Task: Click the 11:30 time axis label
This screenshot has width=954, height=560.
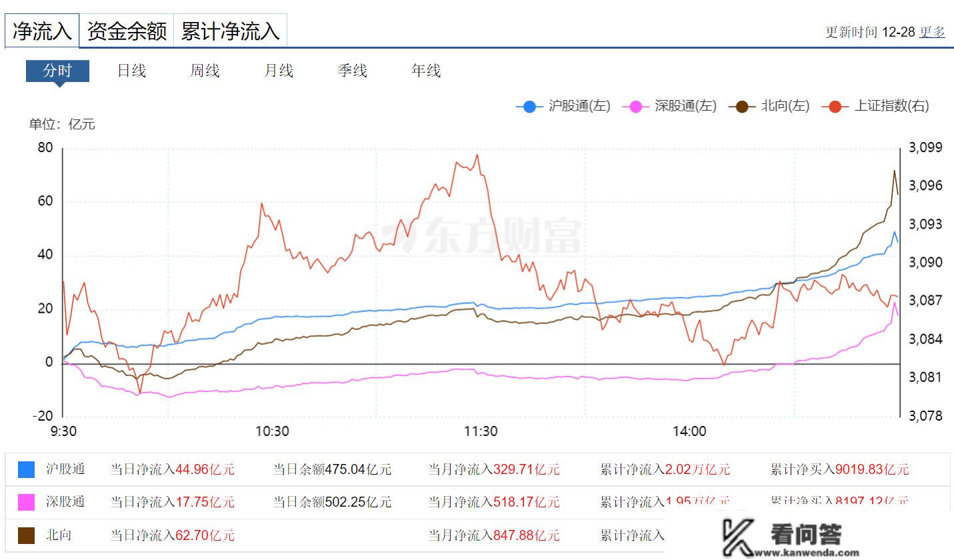Action: click(481, 431)
